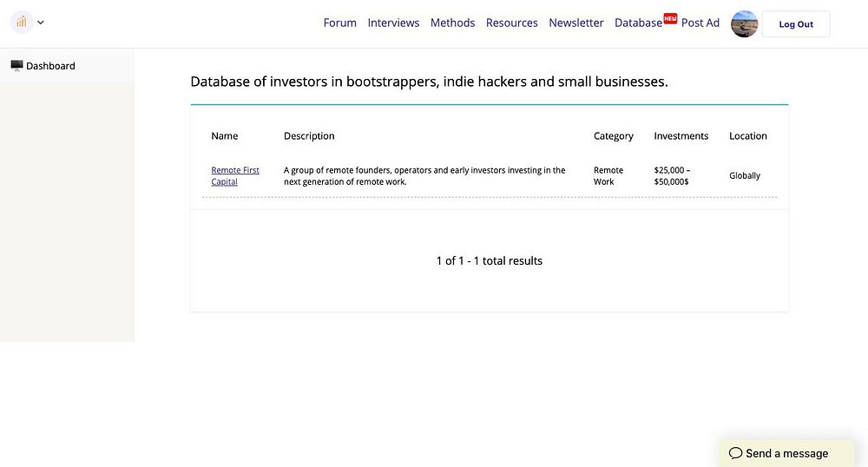Select Dashboard in the sidebar
Viewport: 868px width, 467px height.
point(50,66)
